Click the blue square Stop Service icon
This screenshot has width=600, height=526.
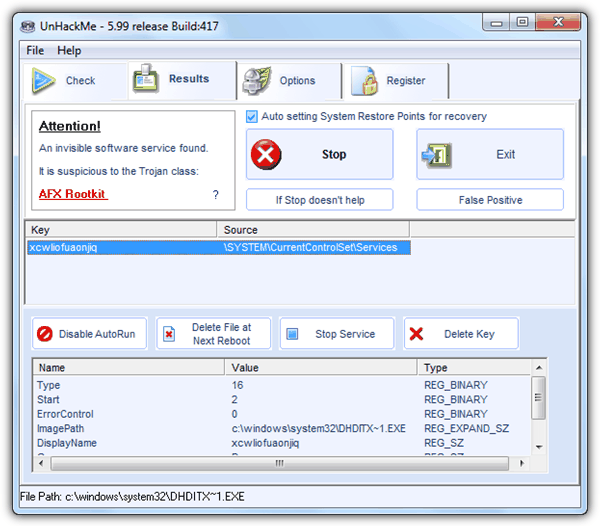coord(292,334)
